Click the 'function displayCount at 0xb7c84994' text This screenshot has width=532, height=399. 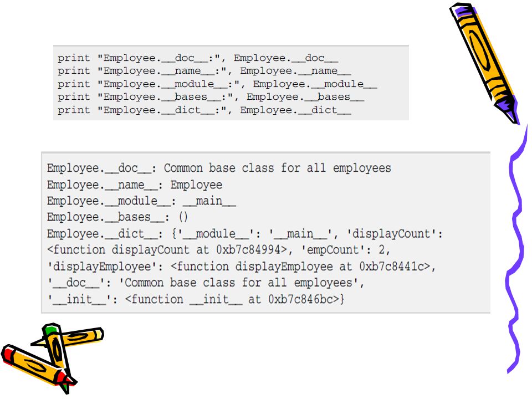click(167, 250)
